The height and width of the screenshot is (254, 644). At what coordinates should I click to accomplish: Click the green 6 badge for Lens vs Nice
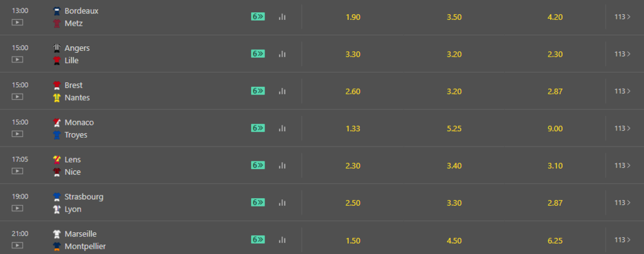[258, 165]
